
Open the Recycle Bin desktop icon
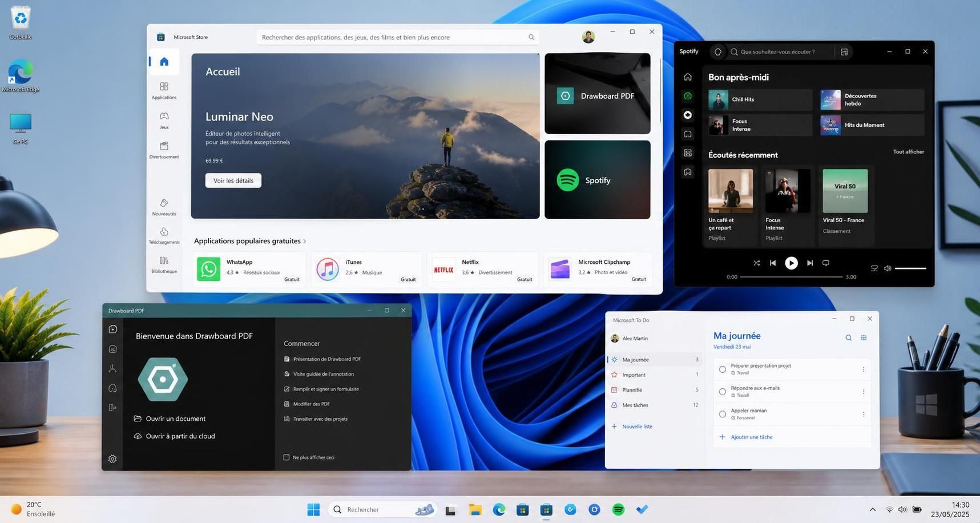21,23
